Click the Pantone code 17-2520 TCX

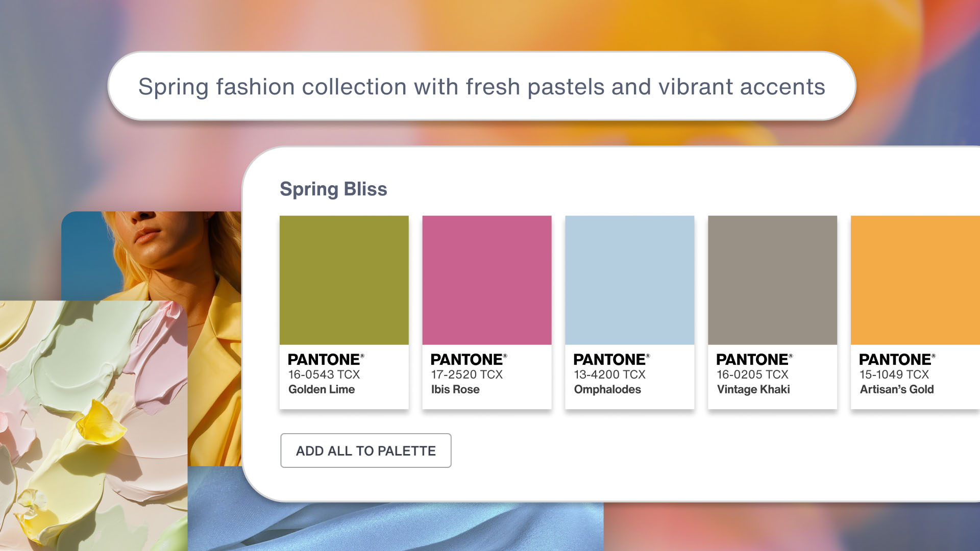pyautogui.click(x=465, y=374)
